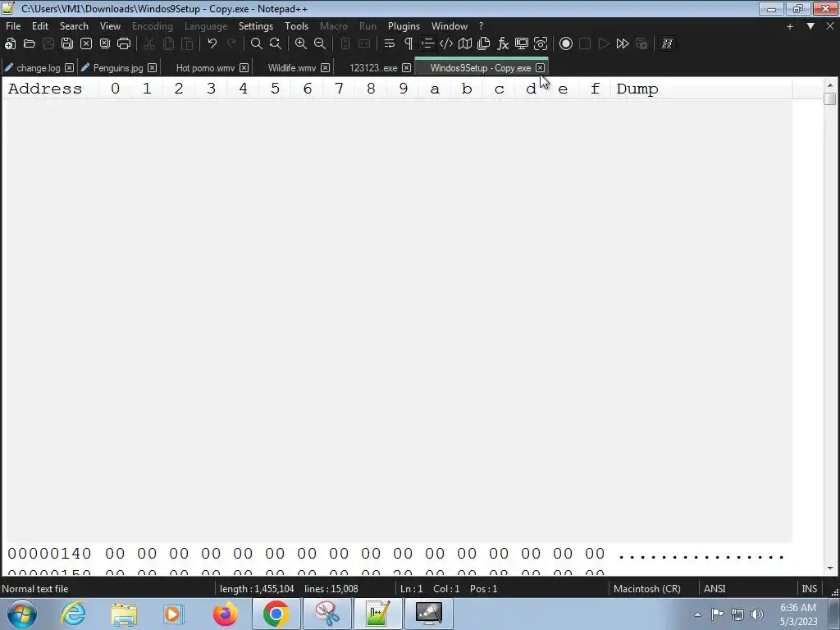Image resolution: width=840 pixels, height=630 pixels.
Task: Open the Plugins menu
Action: pos(404,26)
